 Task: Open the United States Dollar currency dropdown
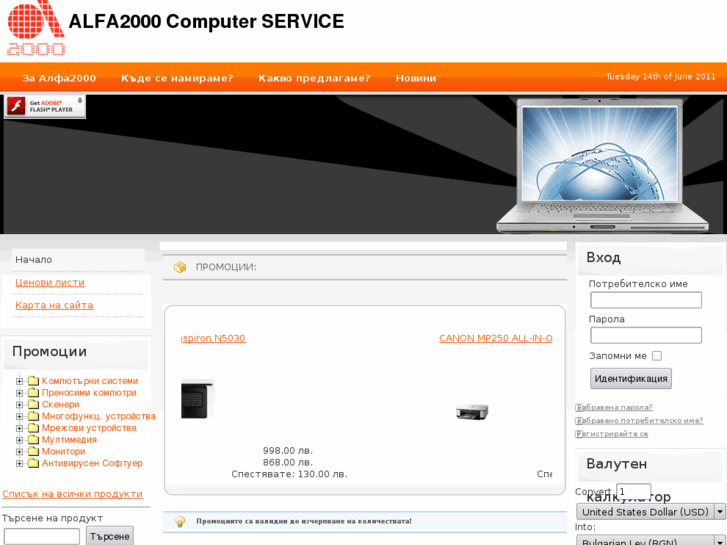pyautogui.click(x=651, y=512)
